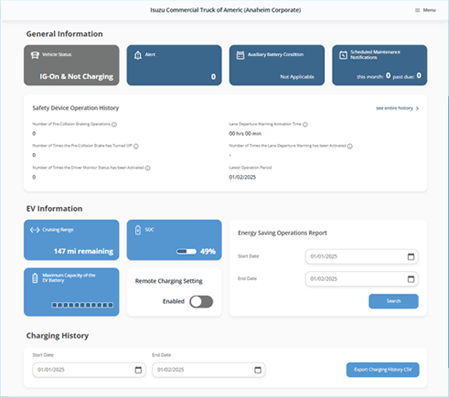Click info icon beside Pre-Collision Braking Operations
This screenshot has height=397, width=449.
(x=114, y=124)
